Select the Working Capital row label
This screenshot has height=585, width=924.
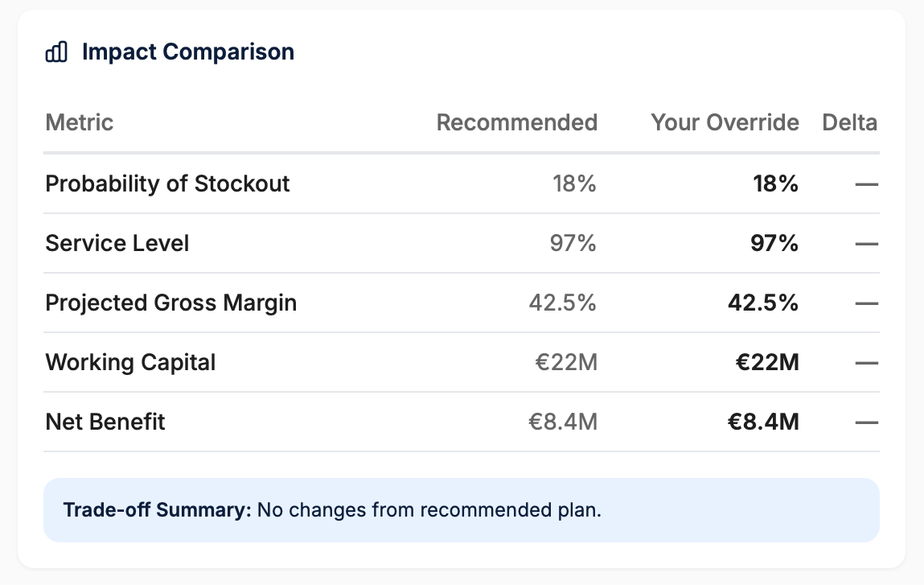[x=130, y=362]
